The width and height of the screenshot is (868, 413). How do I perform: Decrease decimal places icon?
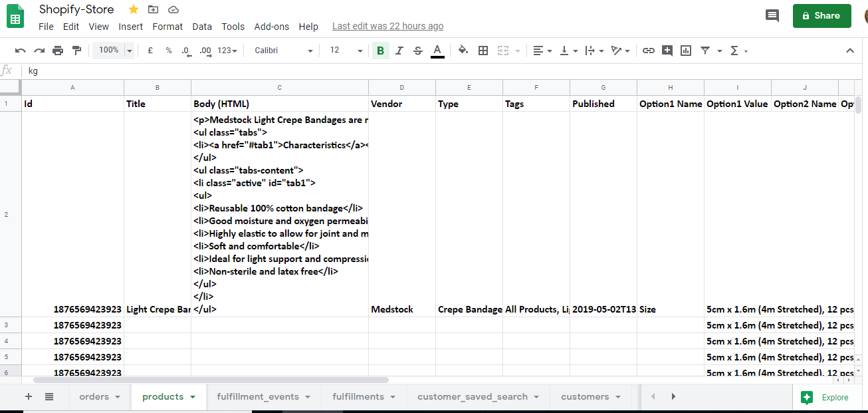coord(186,51)
